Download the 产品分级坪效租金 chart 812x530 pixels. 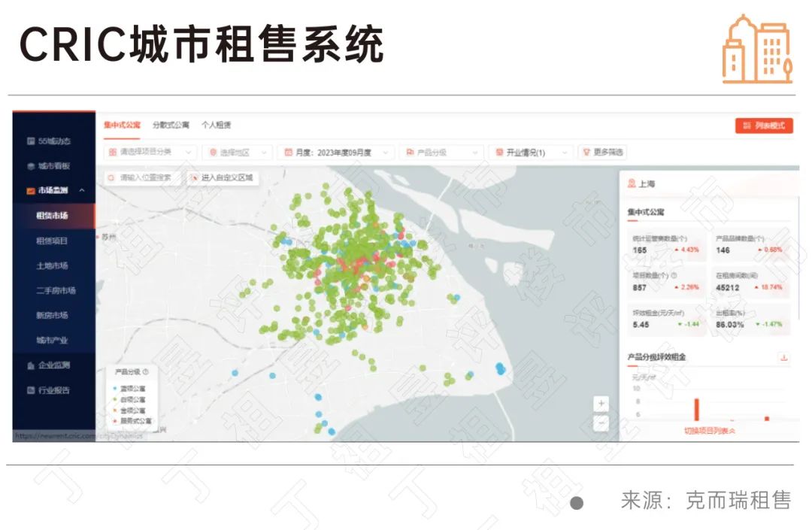coord(784,358)
